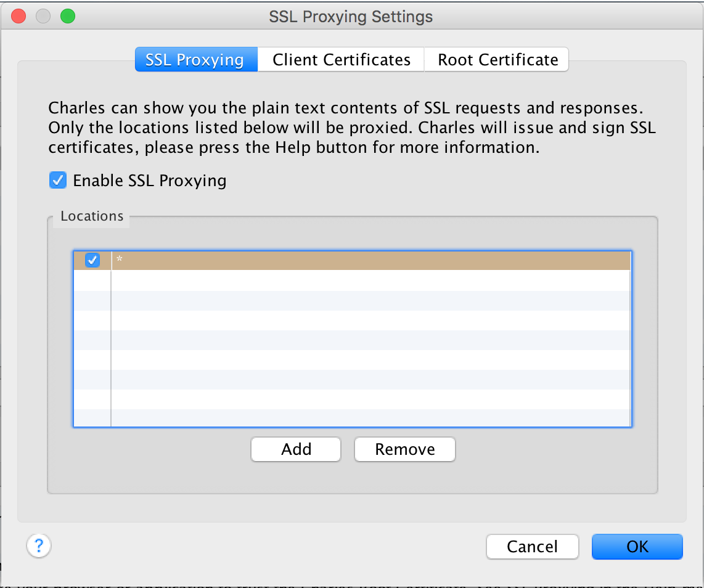Disable the Enable SSL Proxying checkbox
704x588 pixels.
(59, 180)
